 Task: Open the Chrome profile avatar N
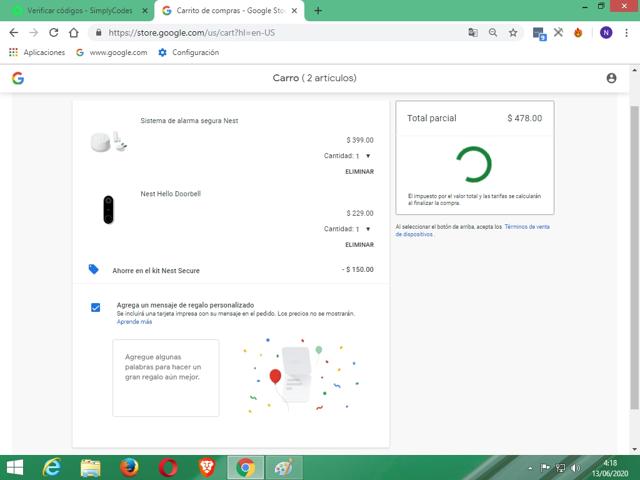(x=606, y=33)
